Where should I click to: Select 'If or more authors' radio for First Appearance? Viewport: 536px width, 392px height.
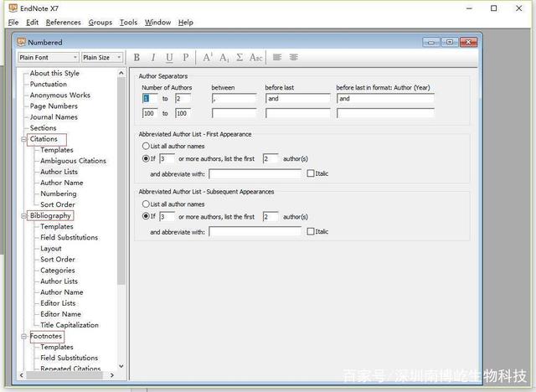coord(146,158)
